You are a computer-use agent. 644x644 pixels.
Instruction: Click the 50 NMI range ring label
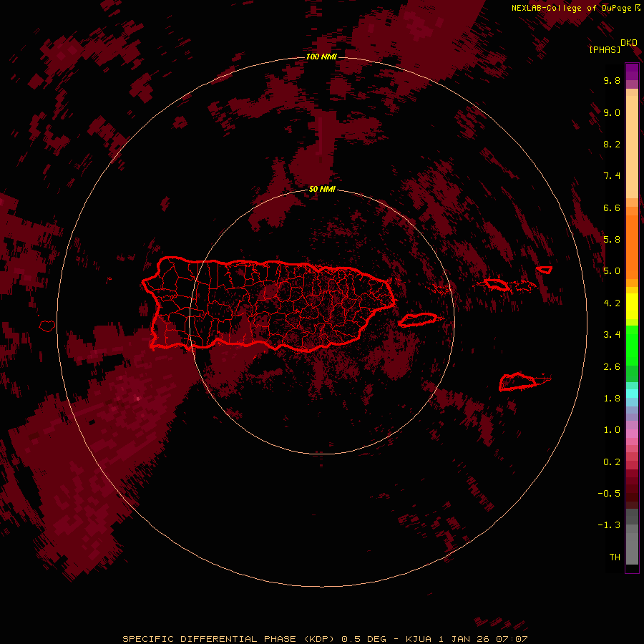point(322,189)
